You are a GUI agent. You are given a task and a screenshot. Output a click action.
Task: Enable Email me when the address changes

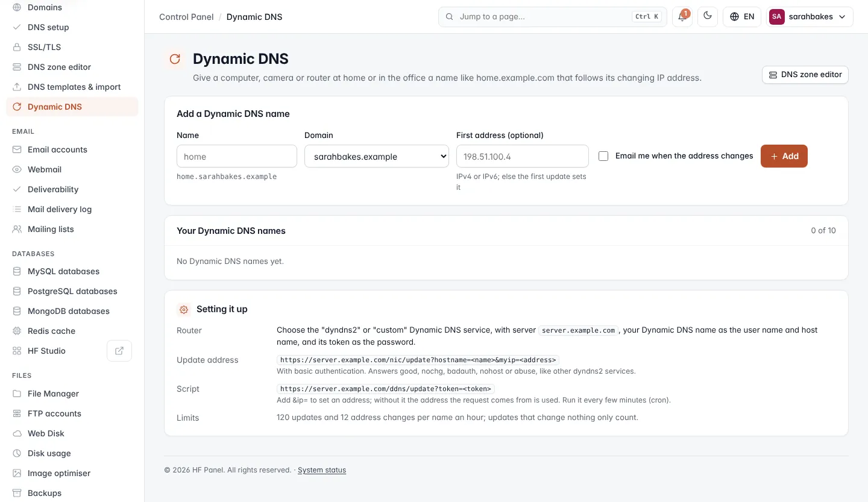[x=603, y=156]
